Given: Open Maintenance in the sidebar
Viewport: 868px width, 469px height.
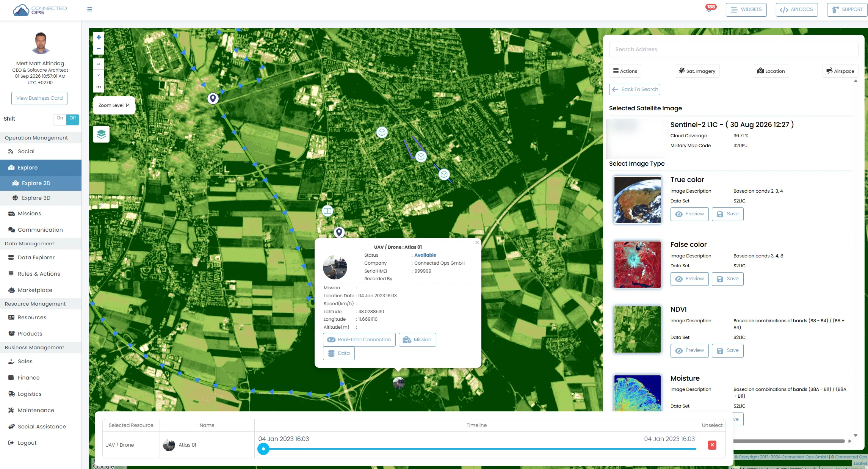Looking at the screenshot, I should click(41, 410).
